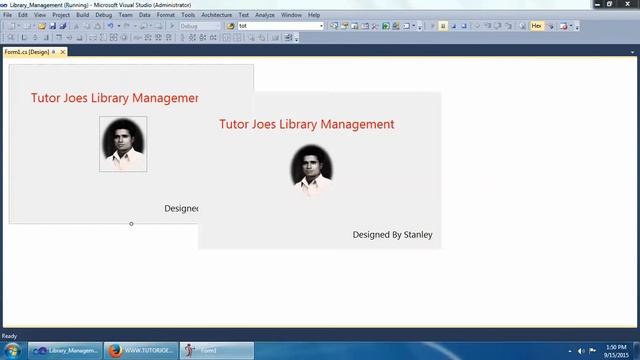Select the PictureBox portrait on designer form
Image resolution: width=640 pixels, height=360 pixels.
123,144
